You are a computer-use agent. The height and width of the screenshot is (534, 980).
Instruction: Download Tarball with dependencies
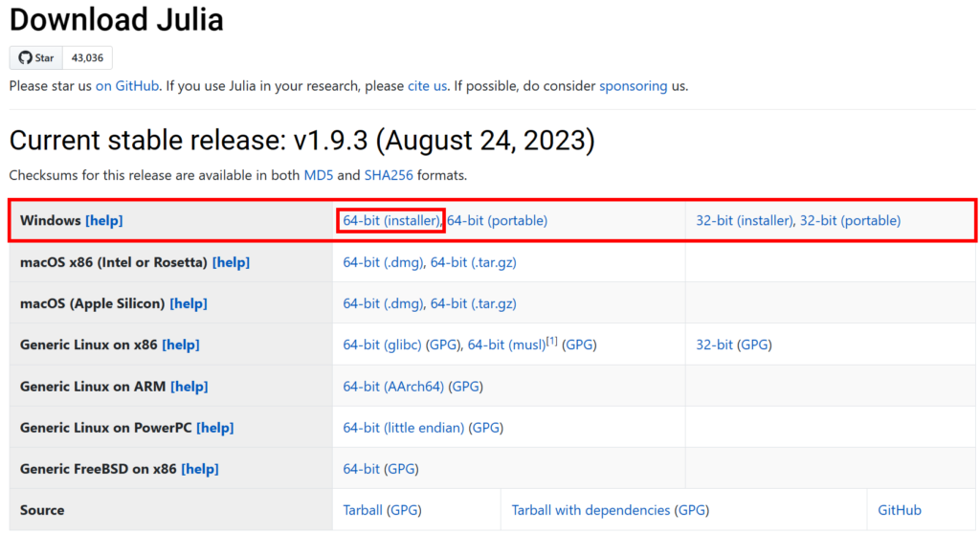[x=590, y=510]
